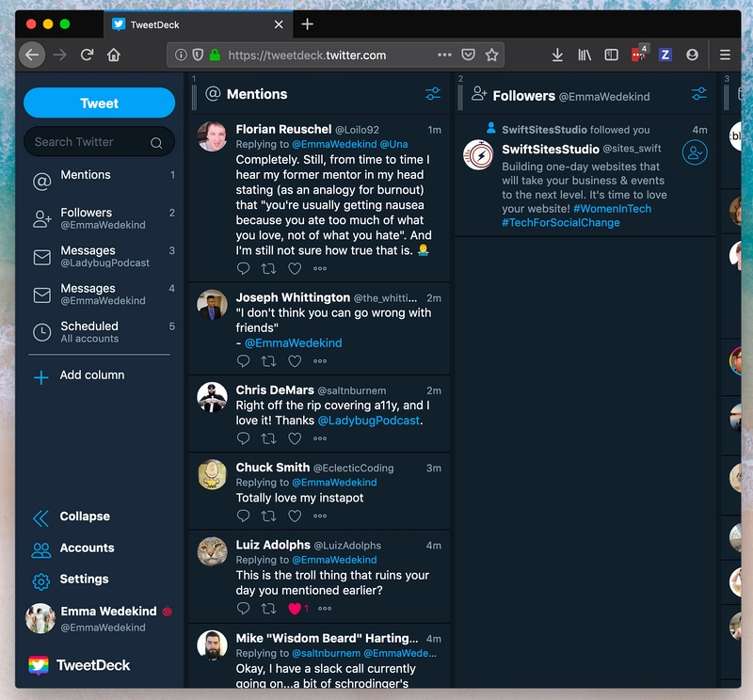The width and height of the screenshot is (753, 700).
Task: Reload the TweetDeck page
Action: [x=87, y=55]
